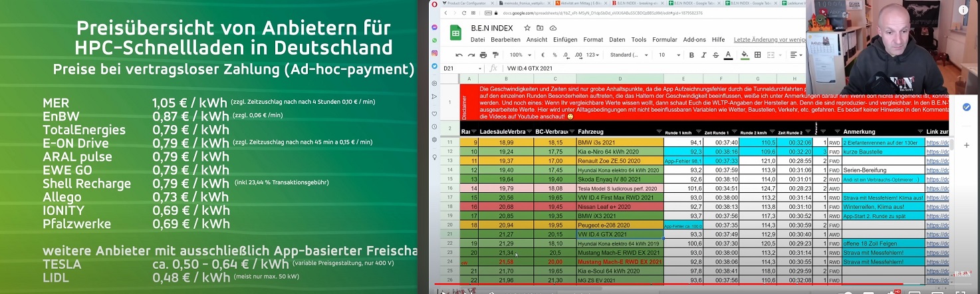Open WhatsApp in Opera sidebar
This screenshot has height=294, width=980.
coord(434,41)
